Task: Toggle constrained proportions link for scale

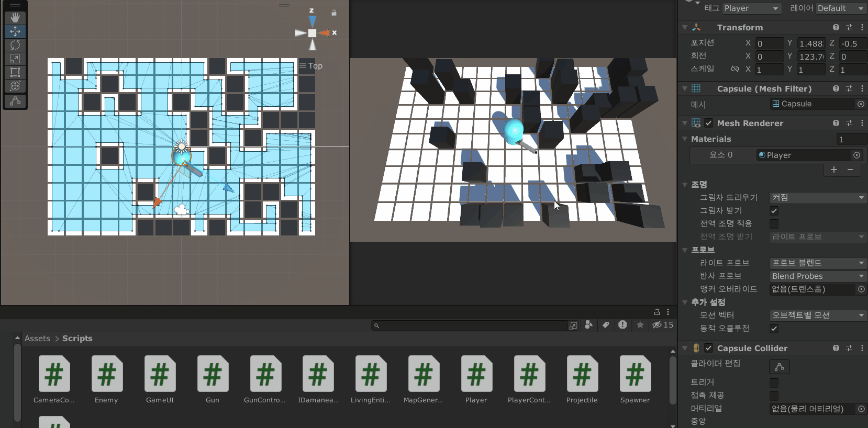Action: pos(735,69)
